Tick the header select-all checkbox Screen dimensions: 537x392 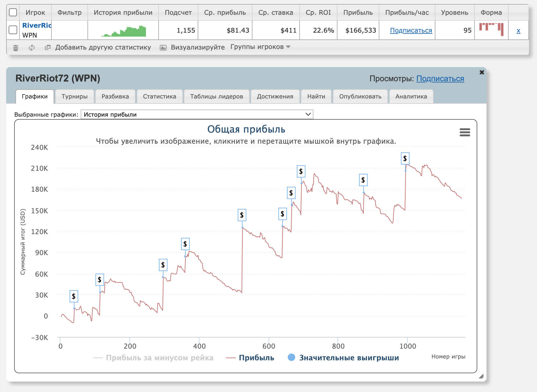click(13, 12)
